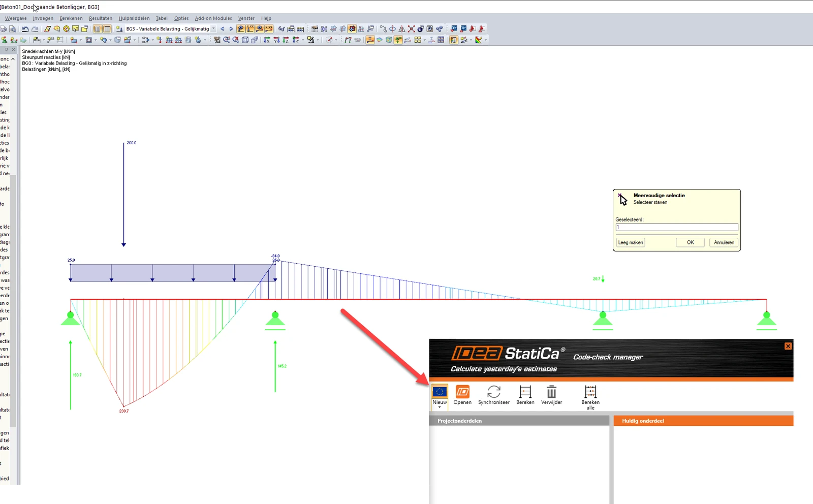Open dropdown arrow beside the -Y view icon
813x504 pixels.
(x=303, y=40)
